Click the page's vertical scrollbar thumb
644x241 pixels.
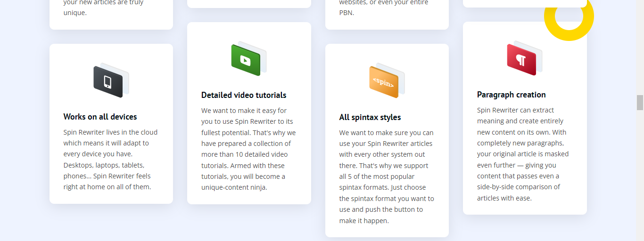tap(640, 103)
